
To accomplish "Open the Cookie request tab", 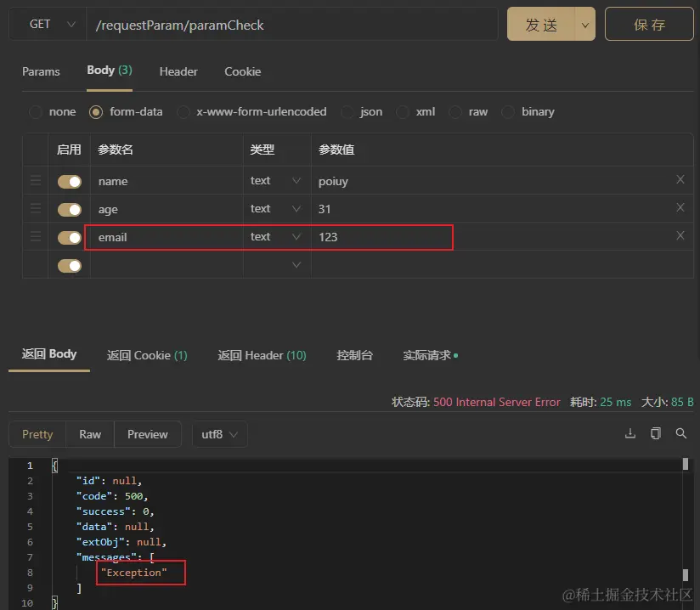I will click(242, 71).
